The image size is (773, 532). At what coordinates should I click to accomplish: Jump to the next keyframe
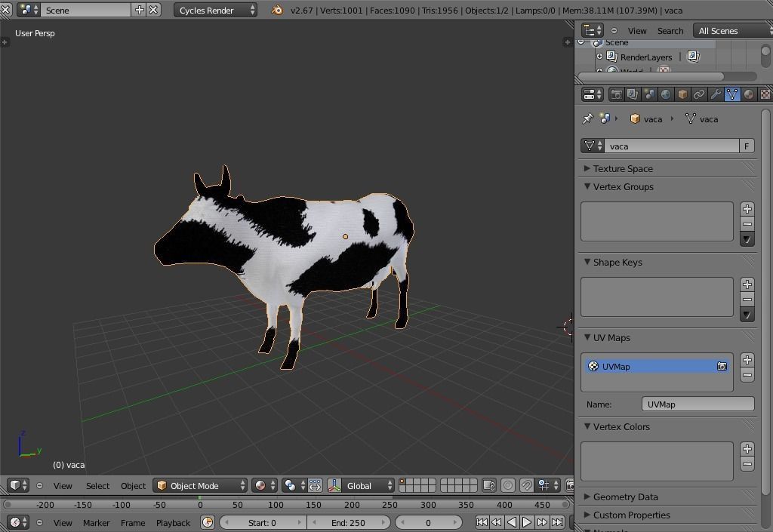542,522
